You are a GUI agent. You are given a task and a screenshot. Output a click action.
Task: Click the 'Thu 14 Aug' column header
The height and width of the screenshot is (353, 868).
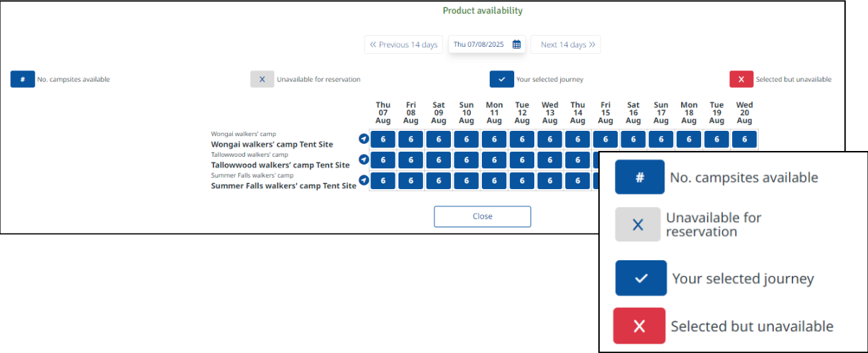click(x=577, y=113)
